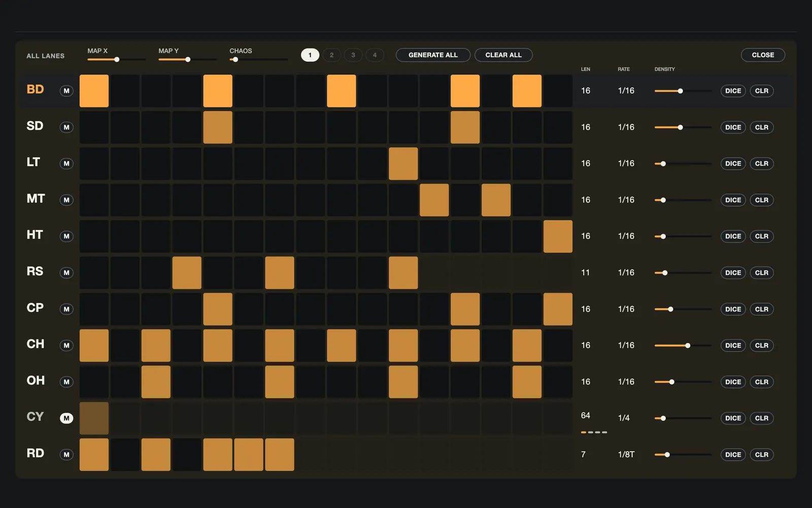
Task: Select the BD lane label
Action: pos(35,89)
